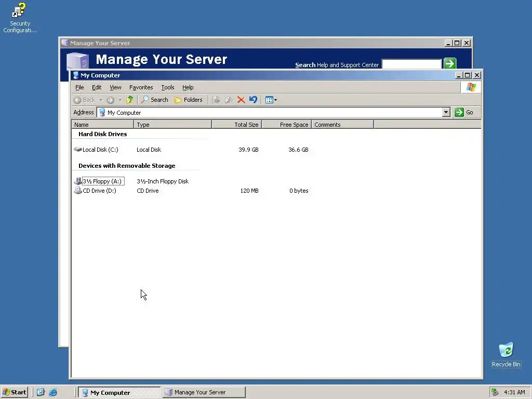Click the Back navigation button
The height and width of the screenshot is (399, 532).
(x=85, y=100)
